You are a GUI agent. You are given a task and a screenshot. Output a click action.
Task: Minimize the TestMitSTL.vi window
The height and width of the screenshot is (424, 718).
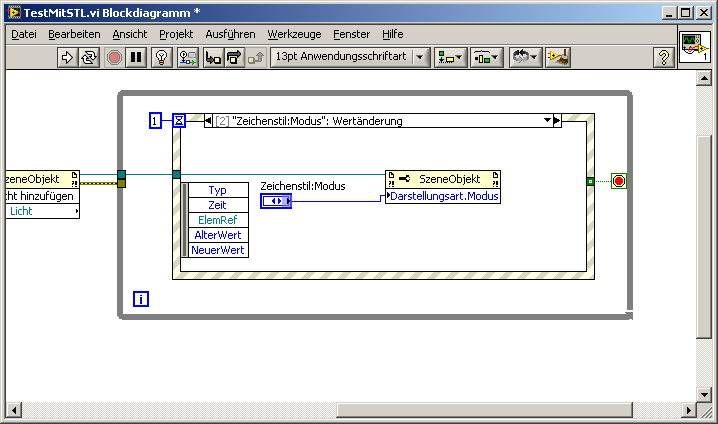tap(669, 13)
